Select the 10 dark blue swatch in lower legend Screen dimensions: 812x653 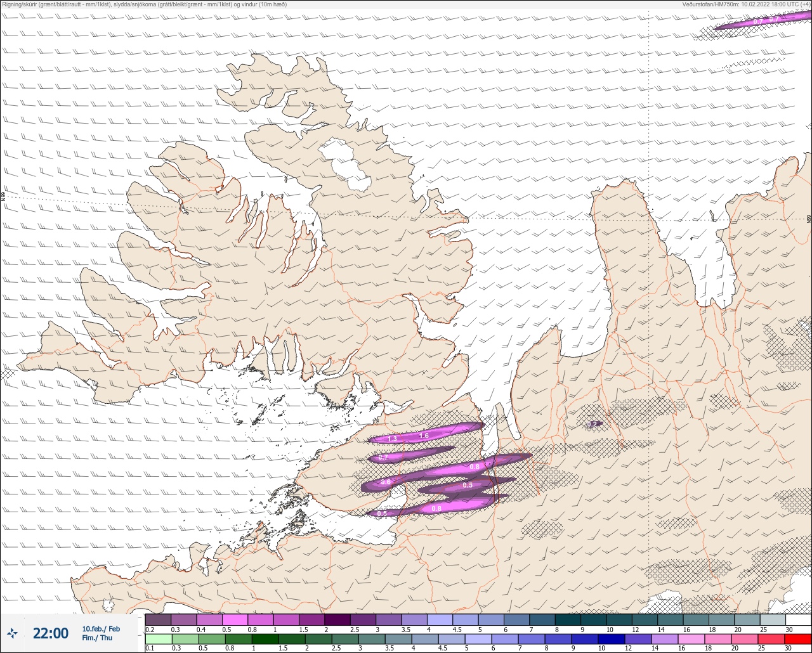[x=612, y=639]
